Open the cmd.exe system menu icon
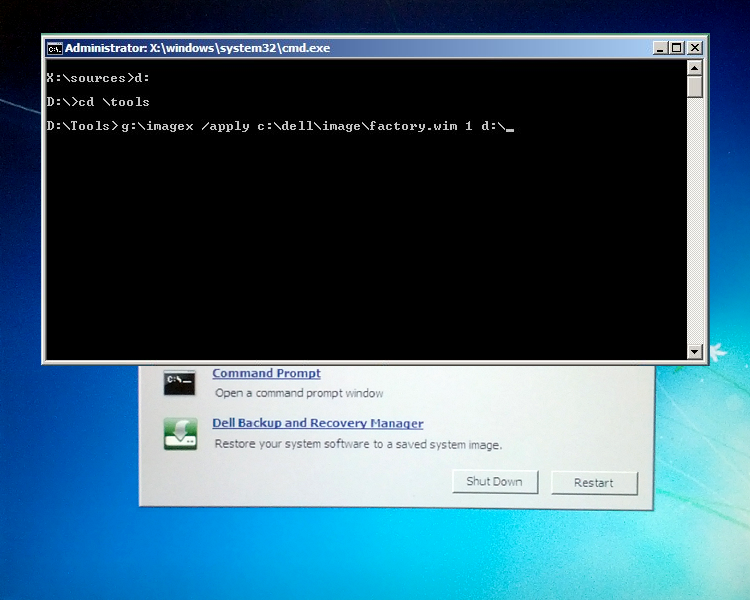 (x=55, y=48)
